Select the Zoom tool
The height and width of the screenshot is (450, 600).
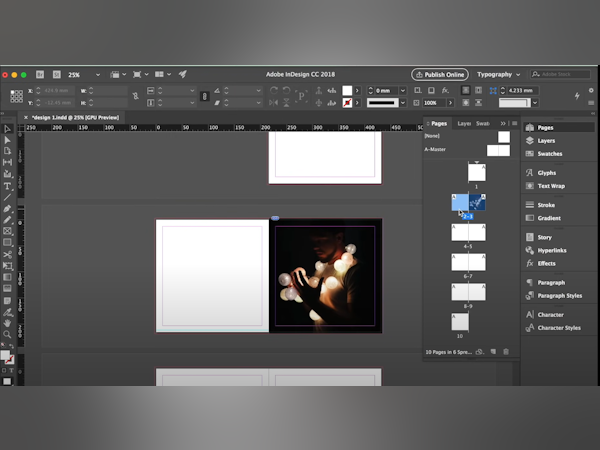pyautogui.click(x=7, y=334)
